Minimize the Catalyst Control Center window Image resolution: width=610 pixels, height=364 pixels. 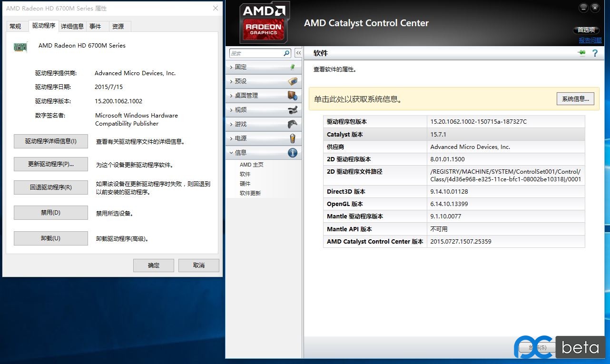583,8
